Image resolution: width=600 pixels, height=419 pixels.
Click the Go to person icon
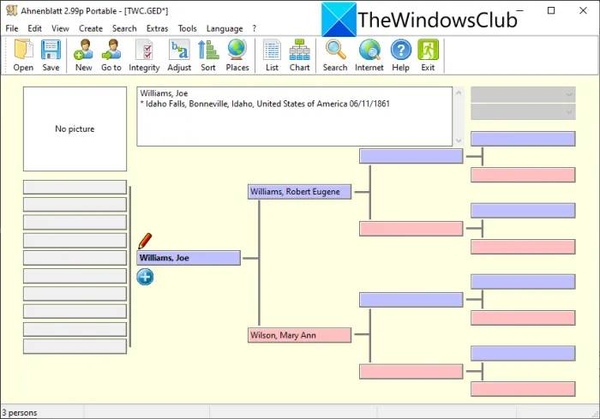click(x=111, y=50)
